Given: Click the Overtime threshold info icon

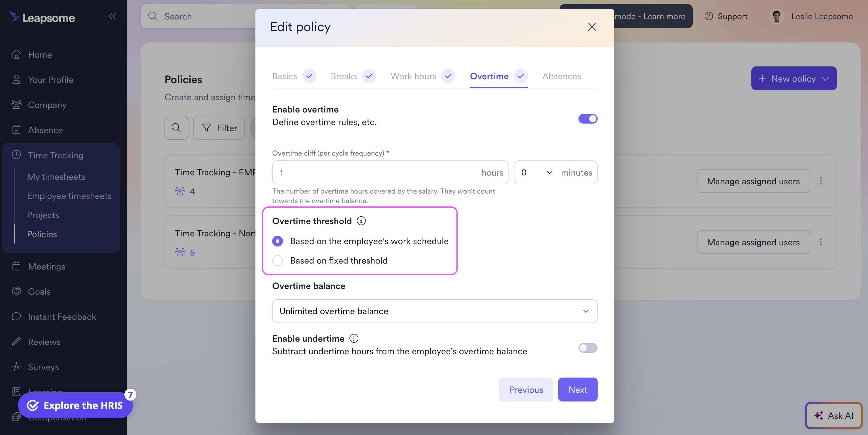Looking at the screenshot, I should pyautogui.click(x=361, y=221).
